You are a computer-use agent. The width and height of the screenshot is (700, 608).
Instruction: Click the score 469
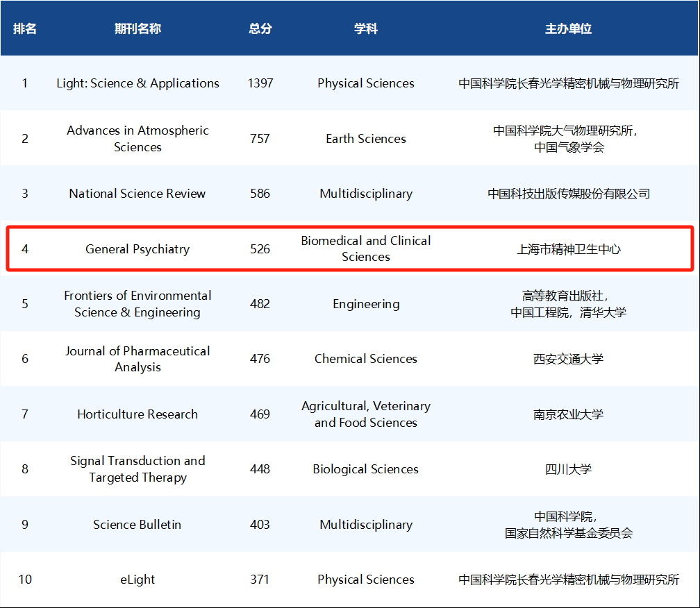tap(260, 414)
